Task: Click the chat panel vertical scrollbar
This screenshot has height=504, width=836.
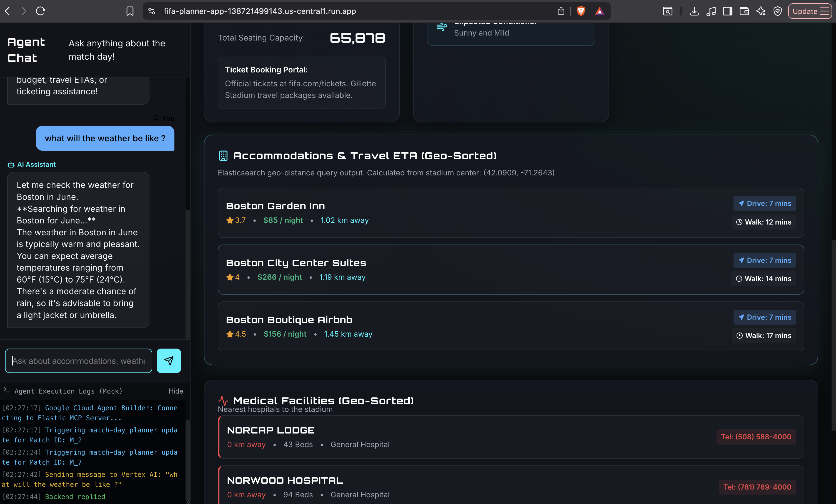Action: (188, 274)
